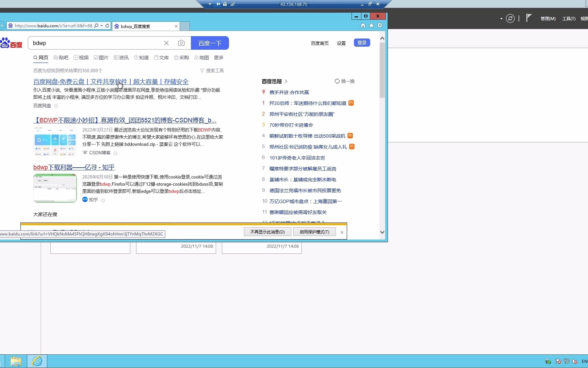The height and width of the screenshot is (368, 588).
Task: Switch to 资讯 search category
Action: (121, 58)
